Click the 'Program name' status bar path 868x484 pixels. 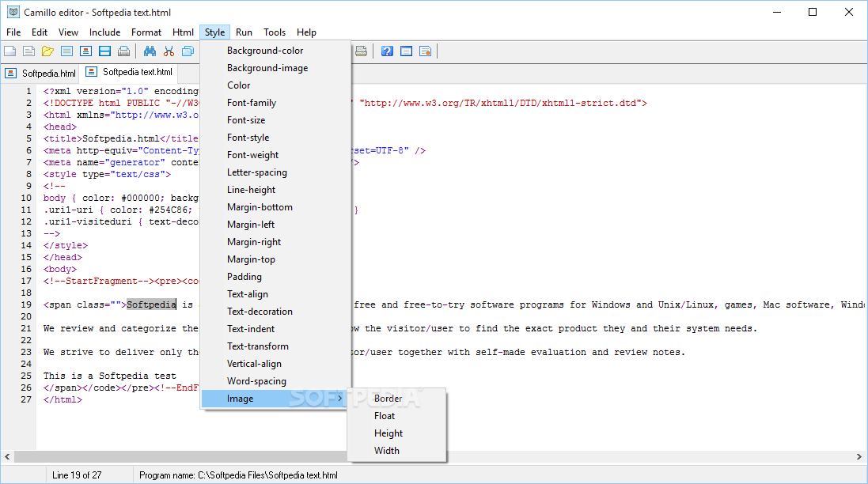point(239,475)
